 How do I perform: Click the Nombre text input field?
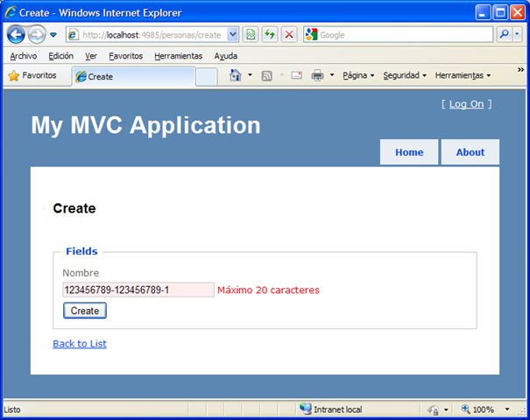(x=138, y=290)
